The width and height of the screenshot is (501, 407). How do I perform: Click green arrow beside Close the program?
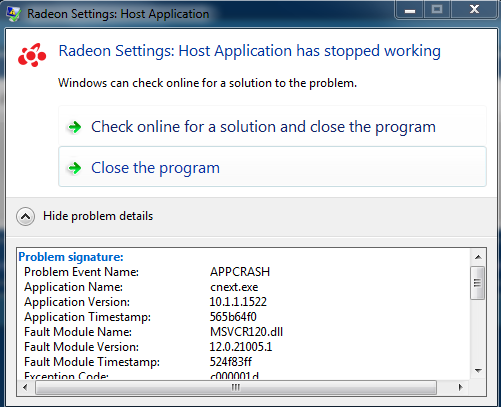click(75, 168)
